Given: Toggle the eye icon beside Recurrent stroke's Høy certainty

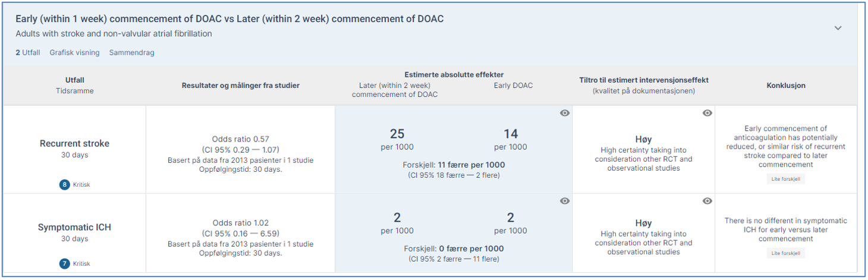Looking at the screenshot, I should point(707,113).
